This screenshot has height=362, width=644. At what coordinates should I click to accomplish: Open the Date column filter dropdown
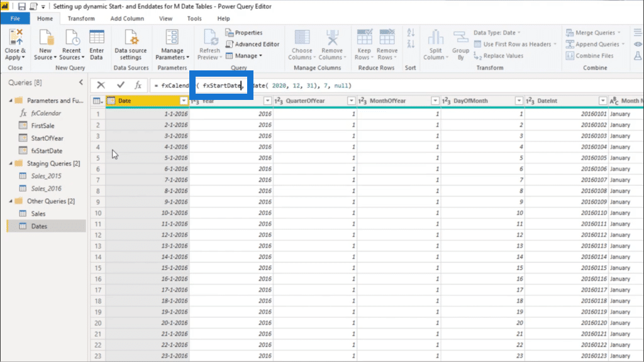184,101
